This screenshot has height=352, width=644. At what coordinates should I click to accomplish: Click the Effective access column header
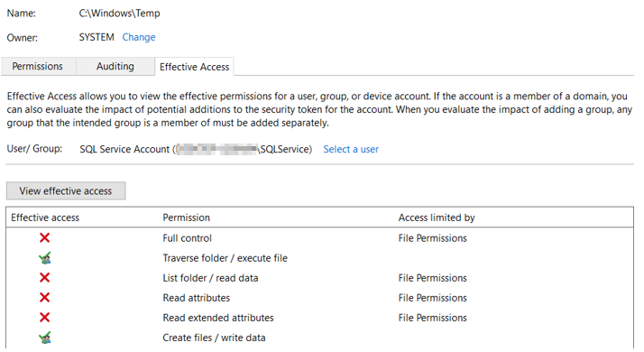tap(45, 218)
